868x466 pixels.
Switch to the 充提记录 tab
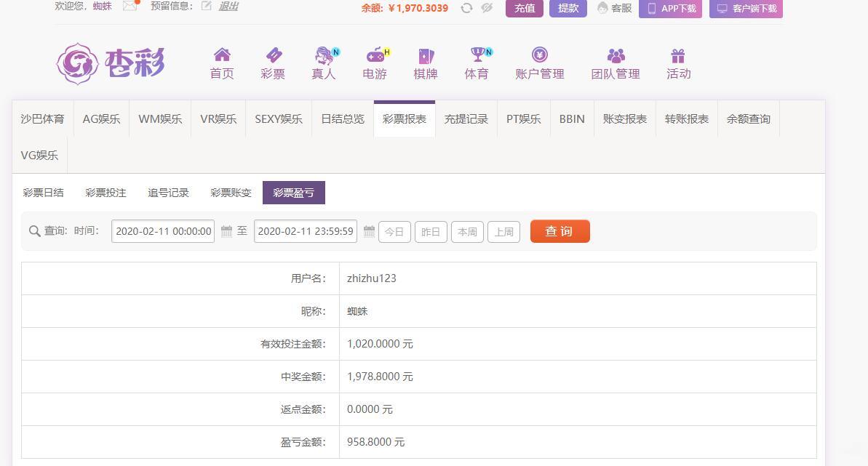[466, 118]
